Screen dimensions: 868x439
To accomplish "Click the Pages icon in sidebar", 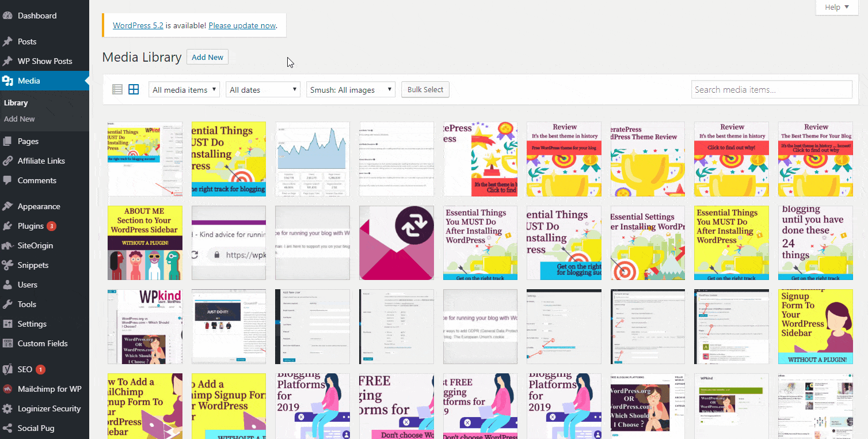I will pos(7,141).
